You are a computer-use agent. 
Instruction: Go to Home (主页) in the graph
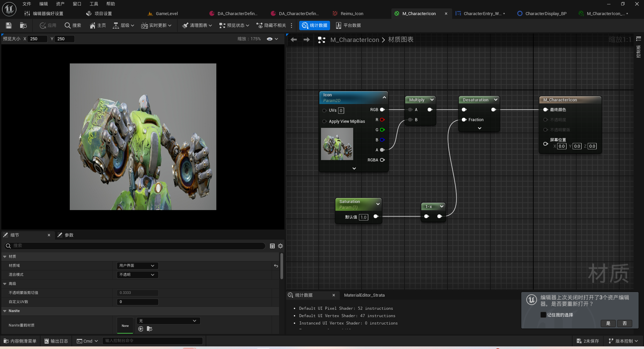click(x=98, y=26)
